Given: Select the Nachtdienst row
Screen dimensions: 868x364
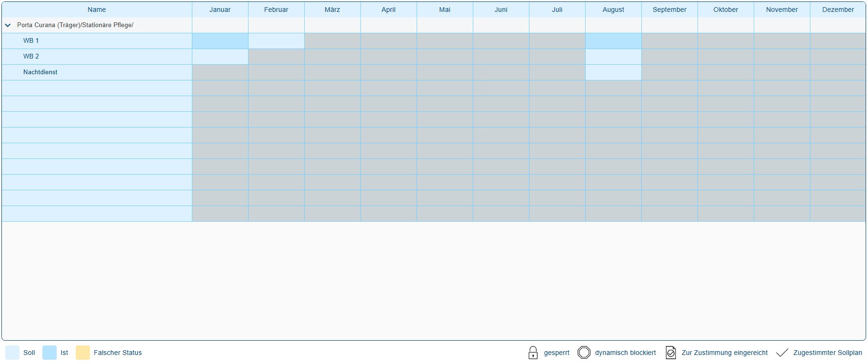Looking at the screenshot, I should tap(40, 72).
